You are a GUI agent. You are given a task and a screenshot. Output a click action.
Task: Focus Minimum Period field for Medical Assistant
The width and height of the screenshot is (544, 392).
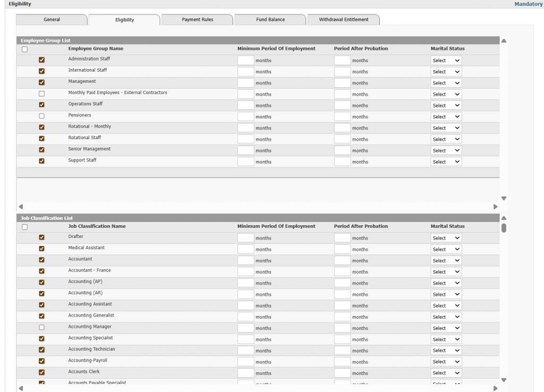click(x=245, y=250)
